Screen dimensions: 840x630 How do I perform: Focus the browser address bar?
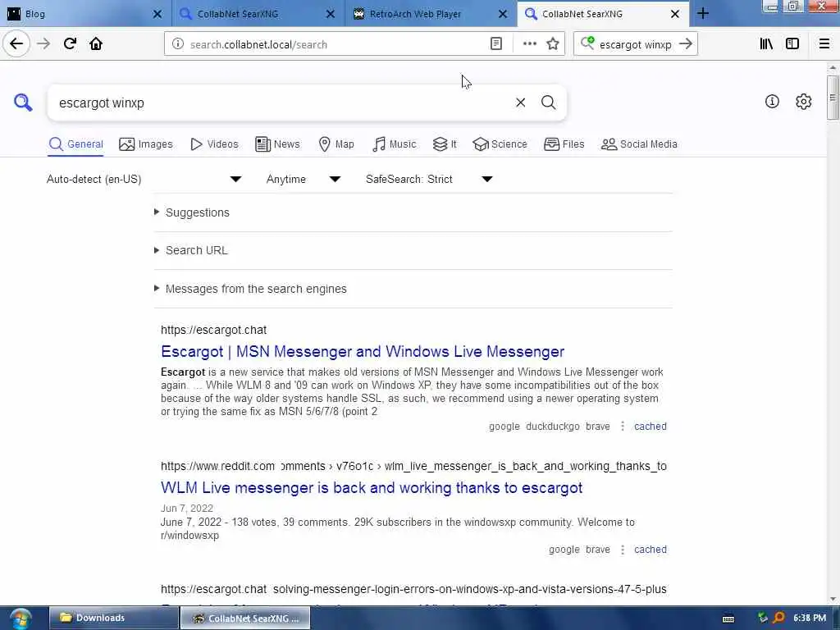coord(336,44)
